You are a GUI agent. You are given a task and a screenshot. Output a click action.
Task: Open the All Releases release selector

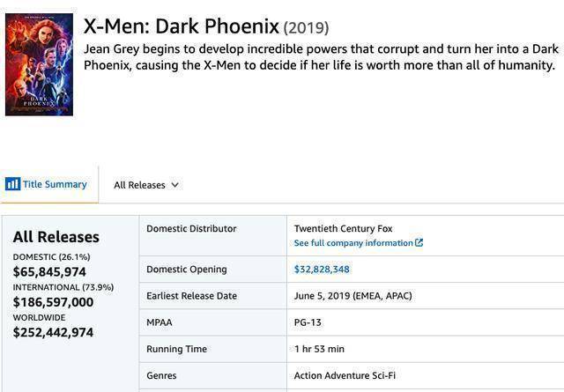[145, 185]
